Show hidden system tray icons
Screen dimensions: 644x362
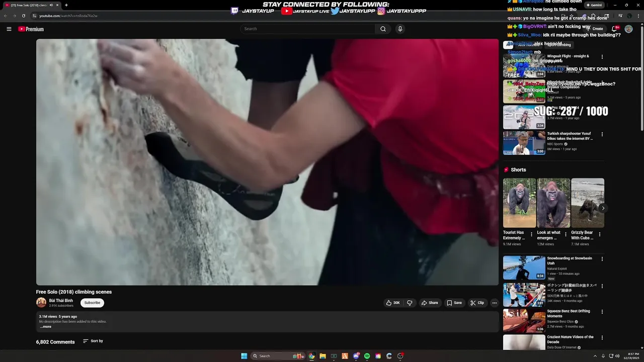click(595, 356)
